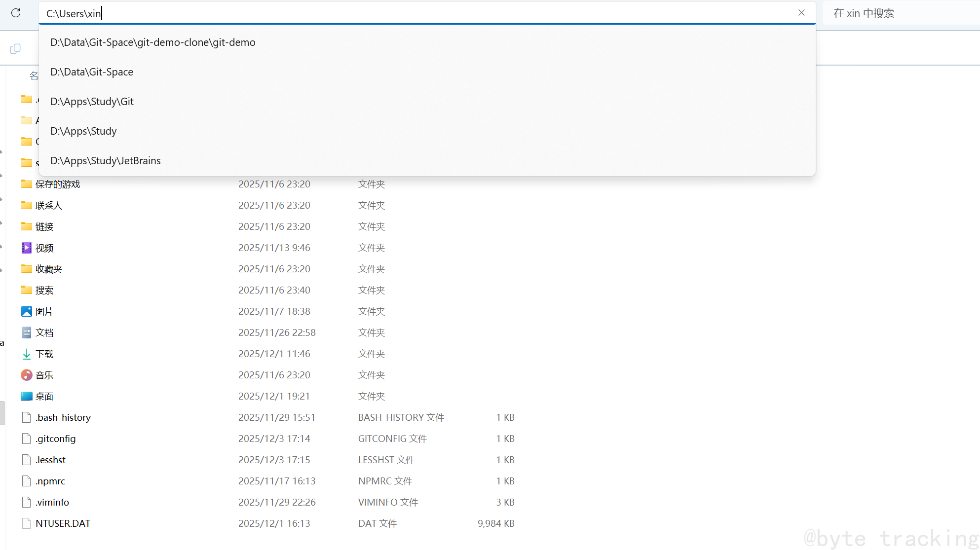Open the 视频 folder icon
This screenshot has height=550, width=980.
(x=27, y=248)
